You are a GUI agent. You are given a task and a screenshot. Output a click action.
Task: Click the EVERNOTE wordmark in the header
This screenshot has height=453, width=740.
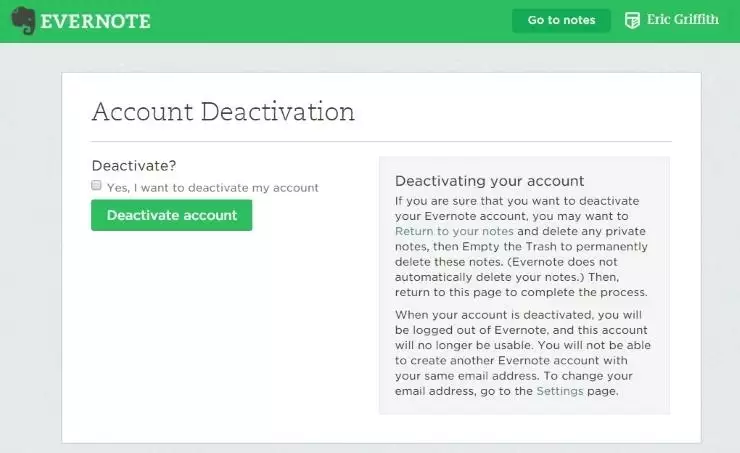[96, 21]
